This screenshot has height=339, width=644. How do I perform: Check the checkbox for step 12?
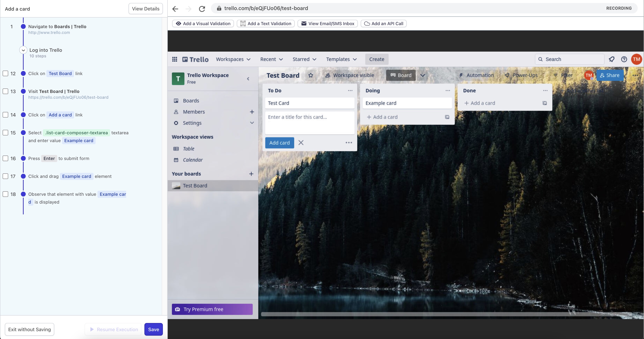point(6,73)
